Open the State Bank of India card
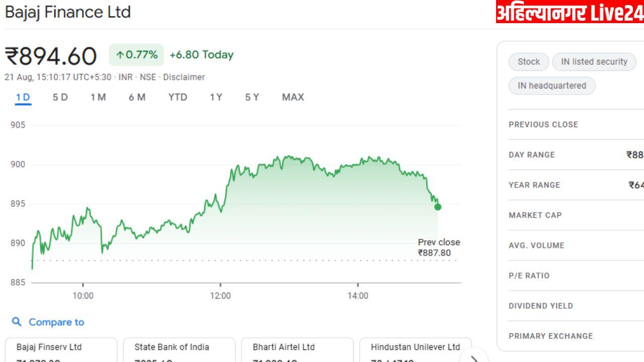 coord(179,350)
